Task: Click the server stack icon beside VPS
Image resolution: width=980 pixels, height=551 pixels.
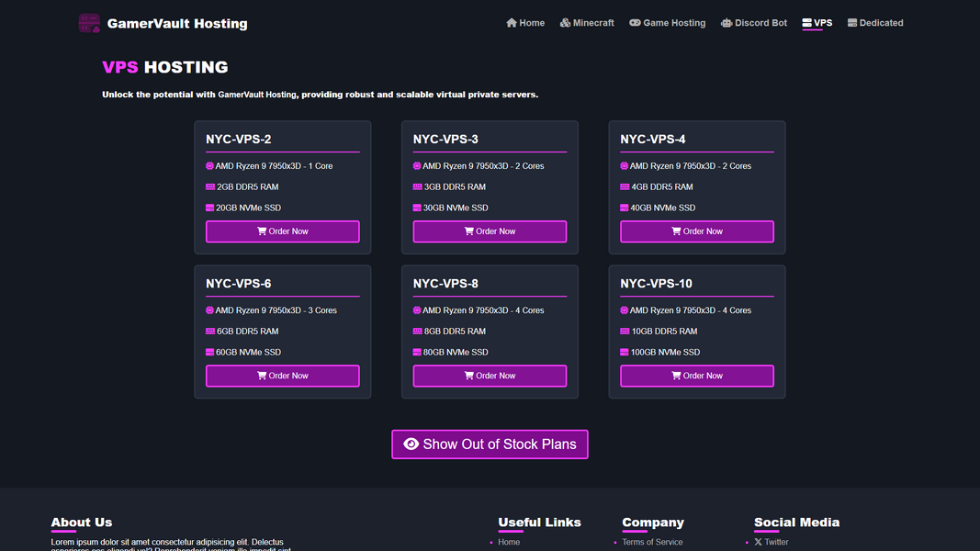Action: [x=806, y=22]
